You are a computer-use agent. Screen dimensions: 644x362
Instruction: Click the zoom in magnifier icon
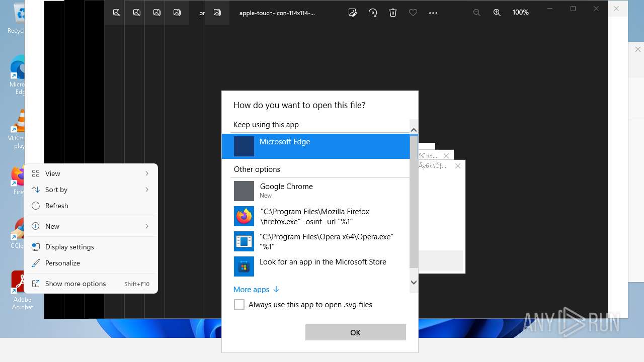click(x=497, y=13)
